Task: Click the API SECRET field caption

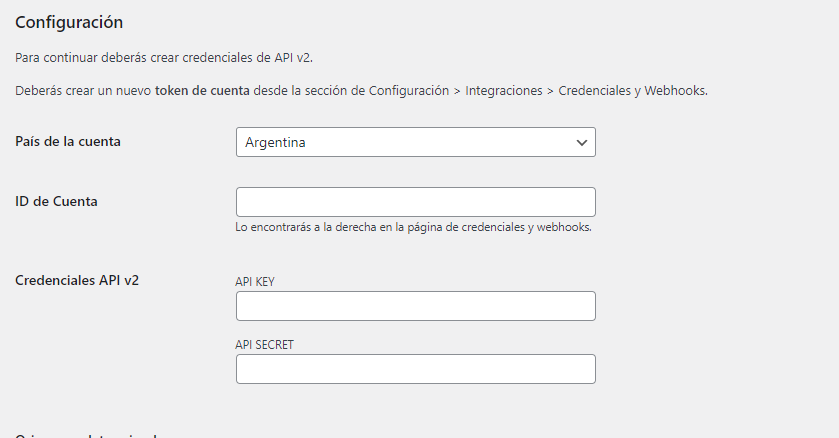Action: pos(264,345)
